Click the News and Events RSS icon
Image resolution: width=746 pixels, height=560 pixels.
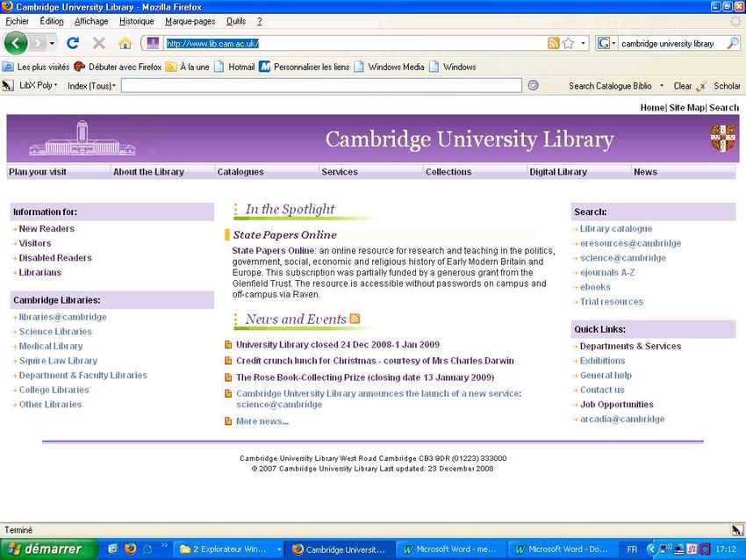click(355, 319)
